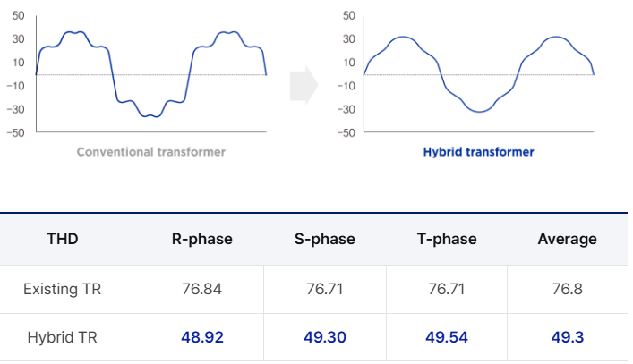Click the 50 axis label on hybrid chart
The image size is (633, 364).
[349, 16]
